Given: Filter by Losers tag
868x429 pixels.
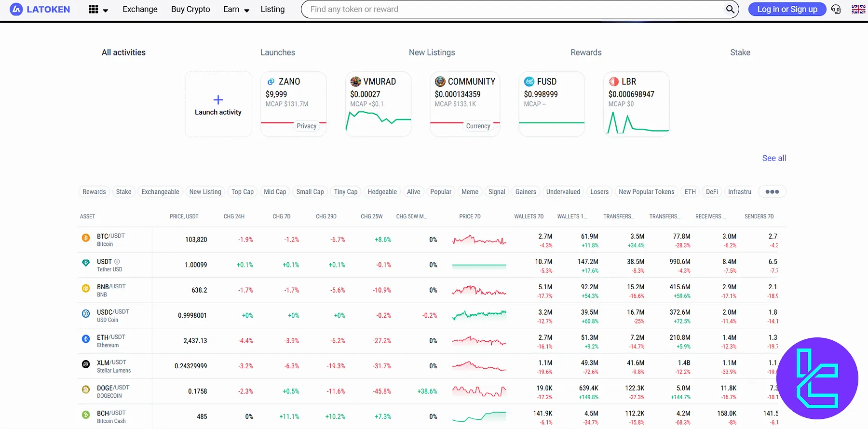Looking at the screenshot, I should pyautogui.click(x=599, y=191).
